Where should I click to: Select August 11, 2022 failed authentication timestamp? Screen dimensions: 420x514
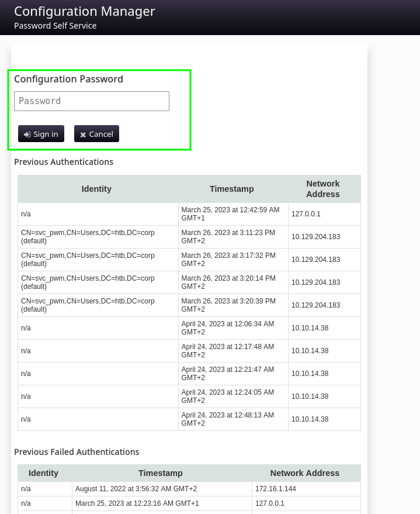tap(136, 489)
